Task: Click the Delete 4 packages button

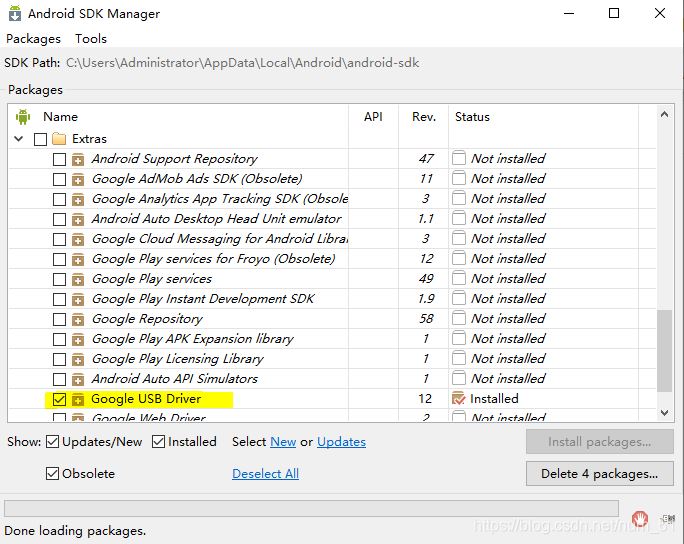Action: 599,473
